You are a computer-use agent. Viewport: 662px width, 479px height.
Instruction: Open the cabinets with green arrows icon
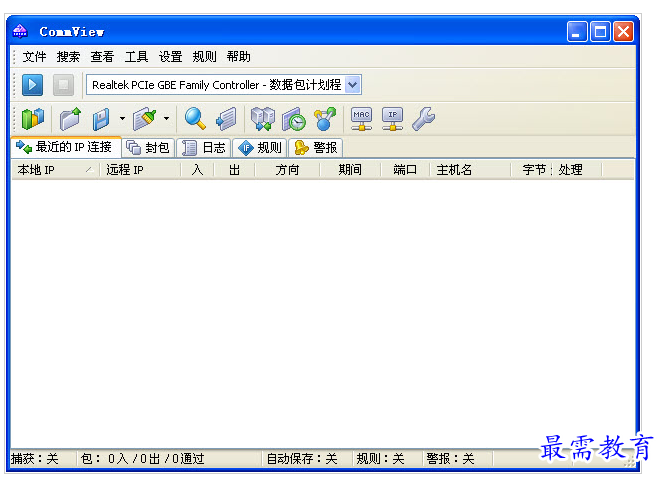pyautogui.click(x=263, y=119)
